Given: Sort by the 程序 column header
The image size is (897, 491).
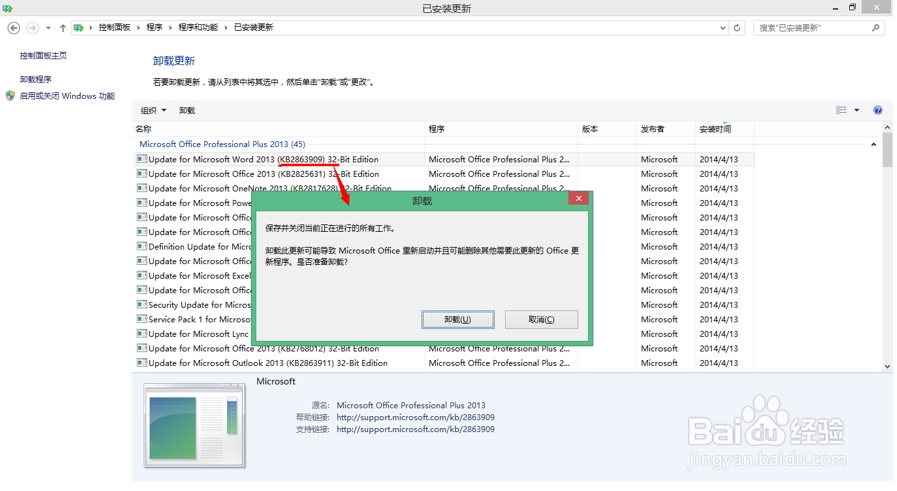Looking at the screenshot, I should click(x=502, y=129).
